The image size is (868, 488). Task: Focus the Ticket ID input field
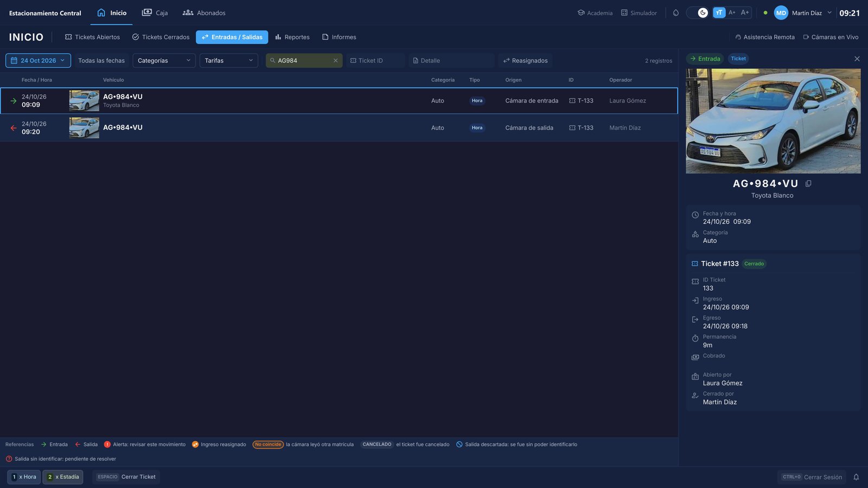(375, 61)
